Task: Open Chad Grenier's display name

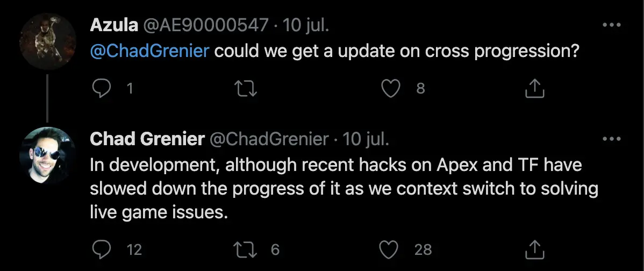Action: click(147, 140)
